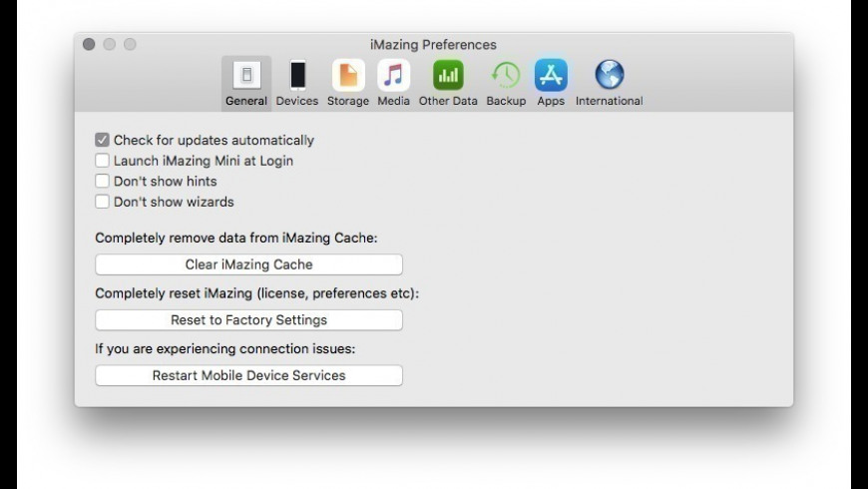Click Restart Mobile Device Services
The image size is (868, 489).
pyautogui.click(x=248, y=375)
